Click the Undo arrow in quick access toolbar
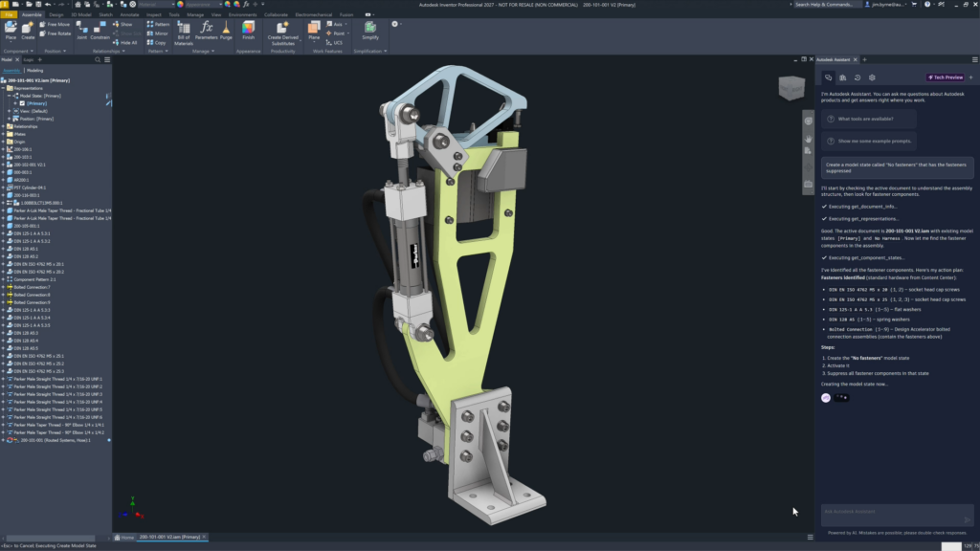The width and height of the screenshot is (980, 551). click(x=48, y=5)
